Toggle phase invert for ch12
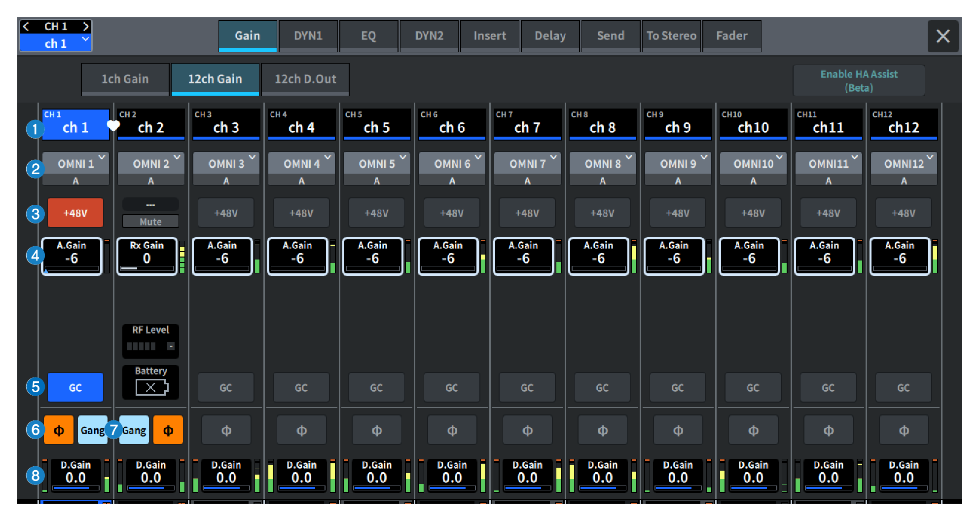Viewport: 980px width, 521px height. click(x=903, y=430)
